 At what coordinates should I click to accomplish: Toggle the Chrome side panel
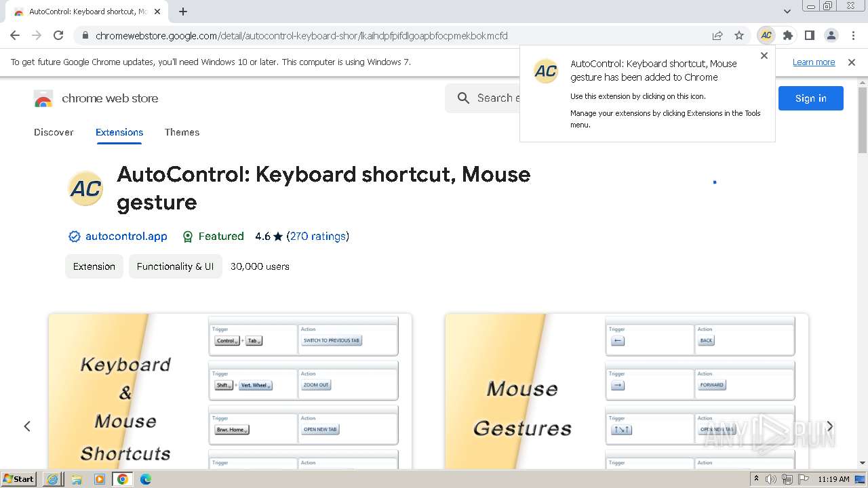coord(810,35)
